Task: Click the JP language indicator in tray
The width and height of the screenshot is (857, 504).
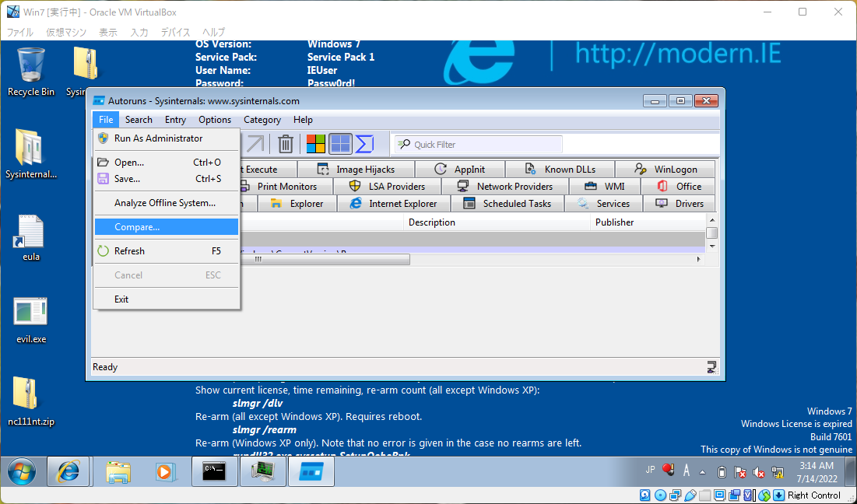Action: (x=651, y=470)
